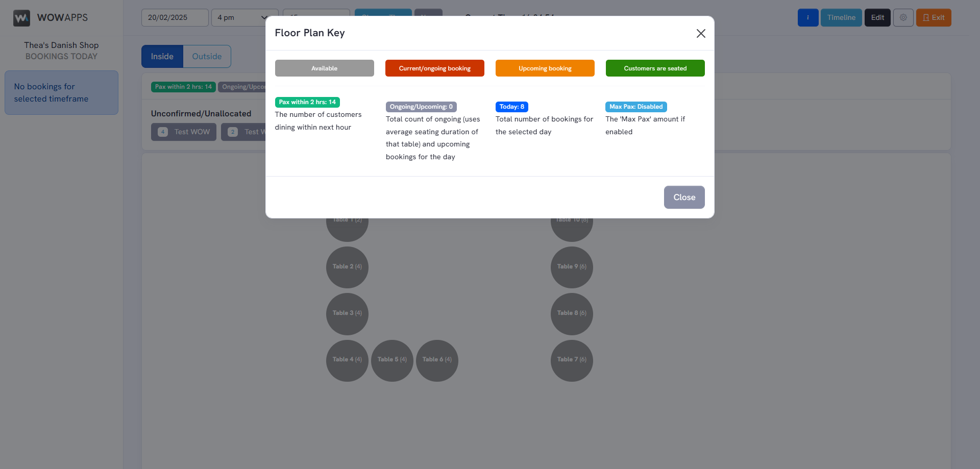980x469 pixels.
Task: Select the Table 2 (4) circle
Action: tap(347, 267)
